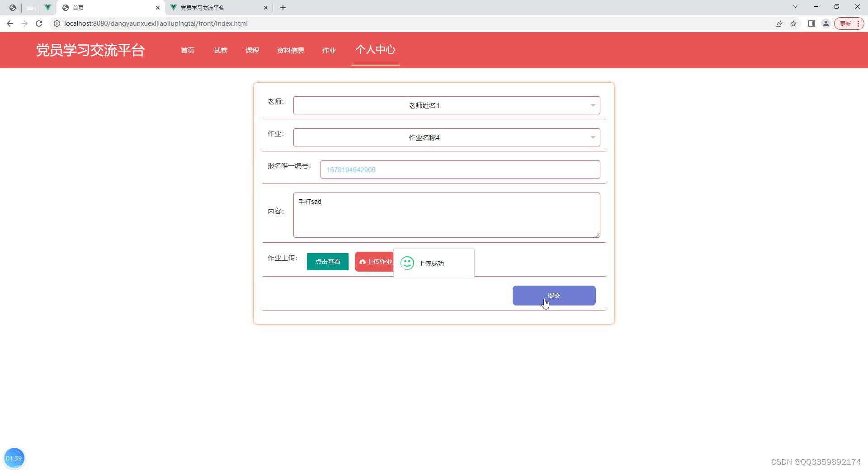The image size is (868, 470).
Task: Open 个人中心 in site navigation
Action: click(376, 50)
